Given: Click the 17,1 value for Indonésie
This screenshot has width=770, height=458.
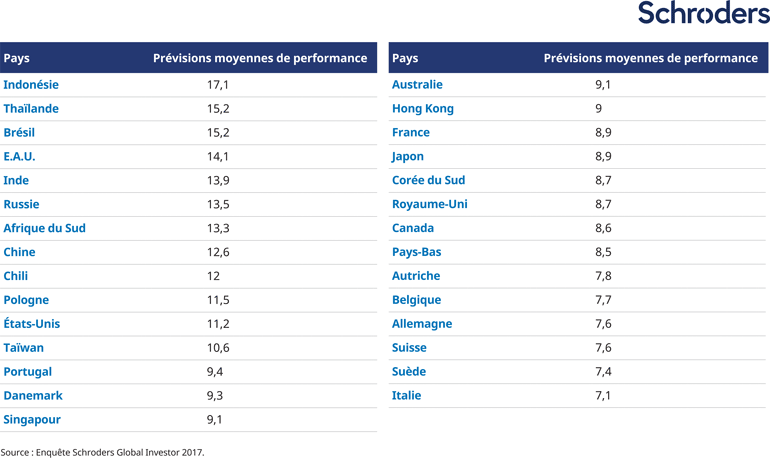Looking at the screenshot, I should [x=218, y=85].
